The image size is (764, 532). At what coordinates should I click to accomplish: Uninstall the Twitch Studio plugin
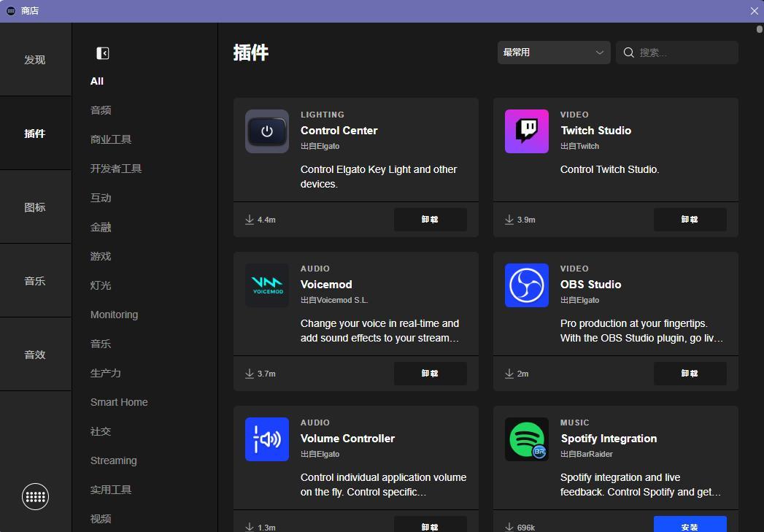[x=690, y=220]
